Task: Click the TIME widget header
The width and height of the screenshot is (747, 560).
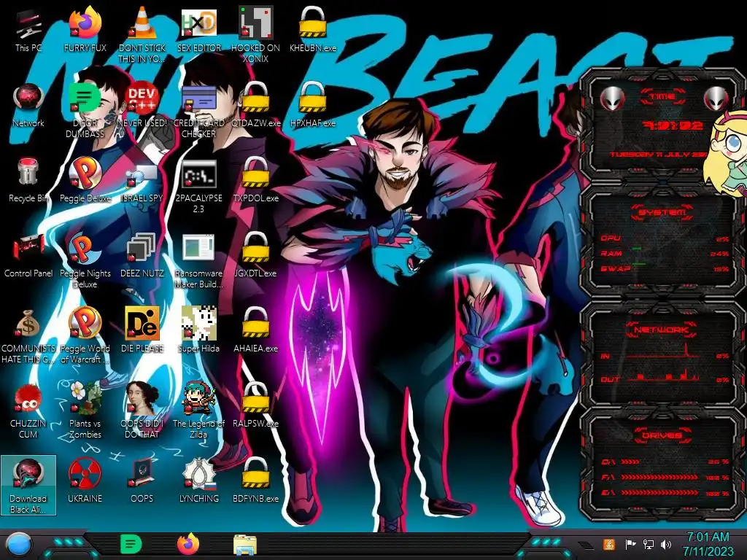Action: tap(662, 97)
